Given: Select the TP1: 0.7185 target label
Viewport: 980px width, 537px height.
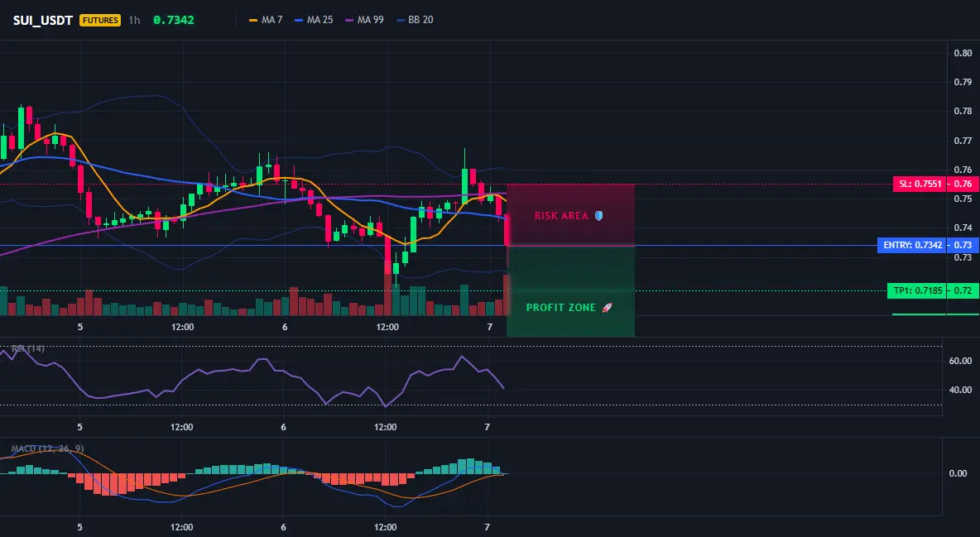Looking at the screenshot, I should coord(916,290).
